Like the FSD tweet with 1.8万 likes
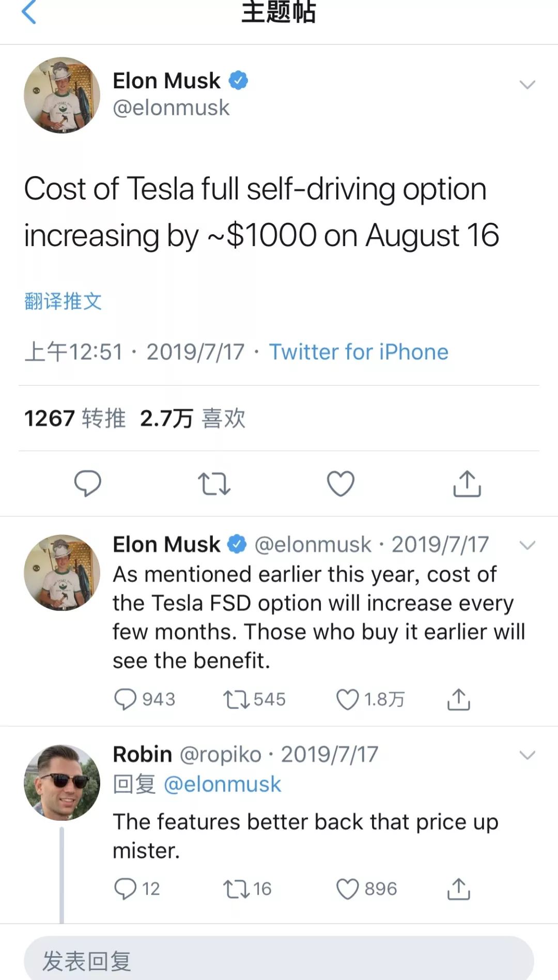Screen dimensions: 558x980 pyautogui.click(x=347, y=699)
